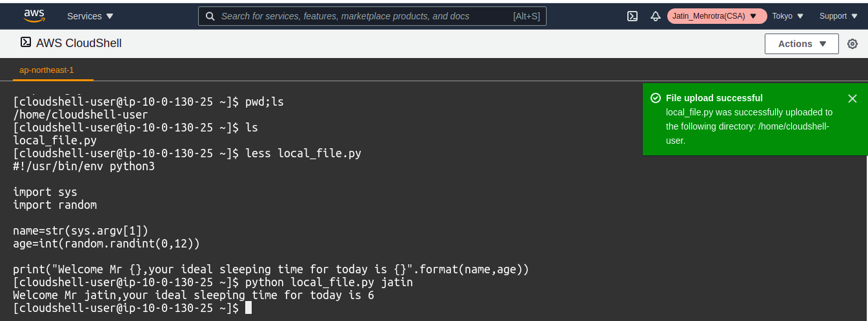
Task: Click the search magnifier icon
Action: pyautogui.click(x=210, y=16)
